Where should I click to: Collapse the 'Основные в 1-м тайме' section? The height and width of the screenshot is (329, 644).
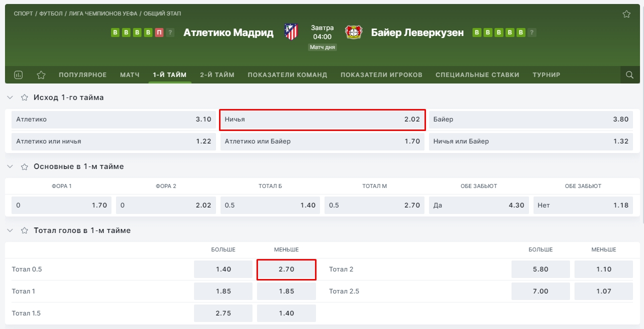[10, 166]
